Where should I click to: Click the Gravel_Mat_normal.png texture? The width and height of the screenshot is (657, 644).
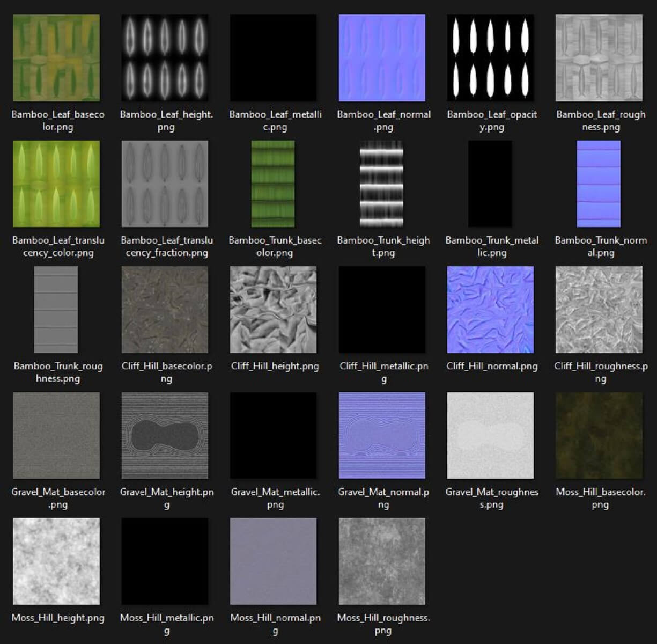pos(382,435)
